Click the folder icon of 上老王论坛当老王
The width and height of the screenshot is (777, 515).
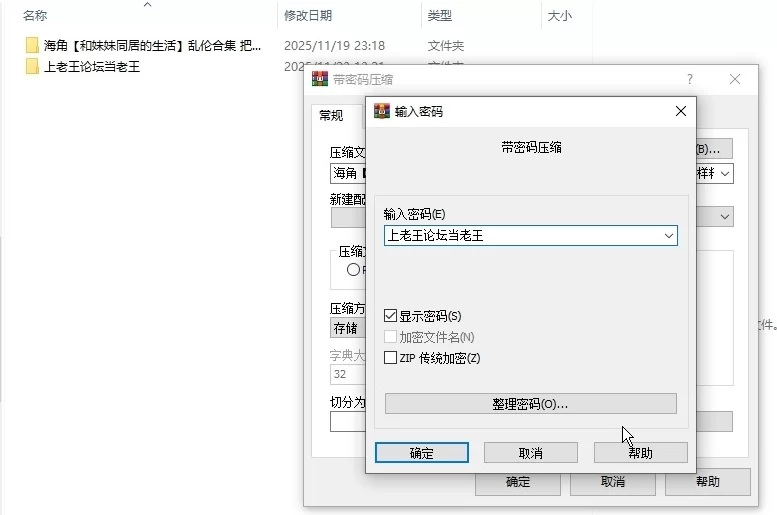click(x=32, y=66)
